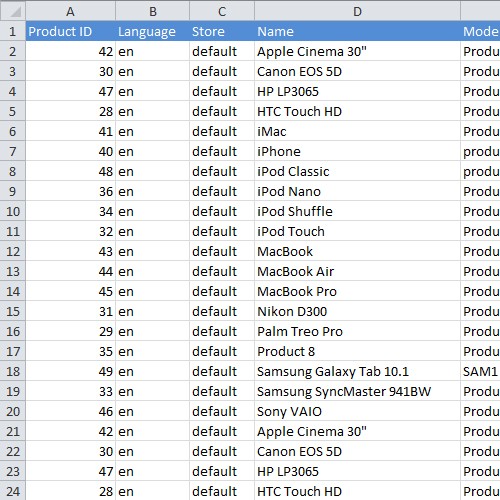The image size is (500, 500).
Task: Click the cell containing iPod Classic
Action: (357, 171)
